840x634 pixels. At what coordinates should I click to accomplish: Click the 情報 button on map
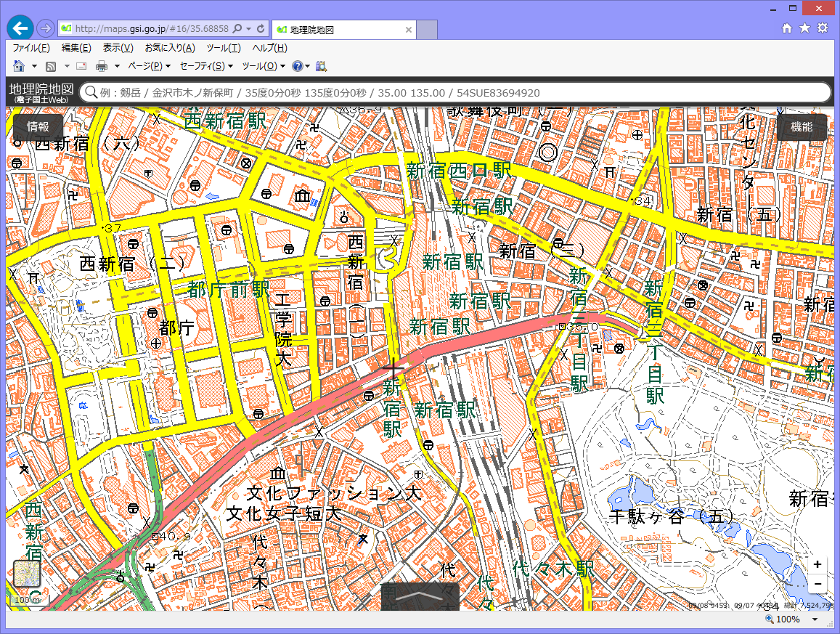tap(38, 127)
